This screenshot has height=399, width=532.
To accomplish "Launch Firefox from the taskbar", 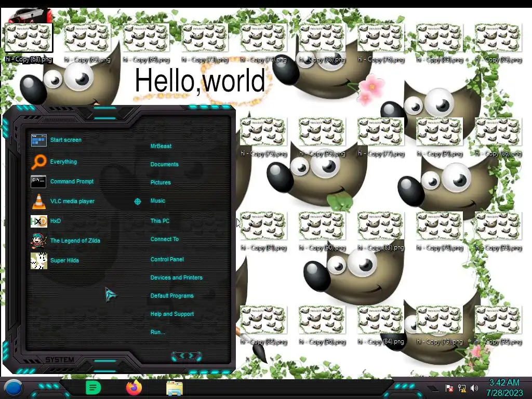I will pyautogui.click(x=134, y=388).
